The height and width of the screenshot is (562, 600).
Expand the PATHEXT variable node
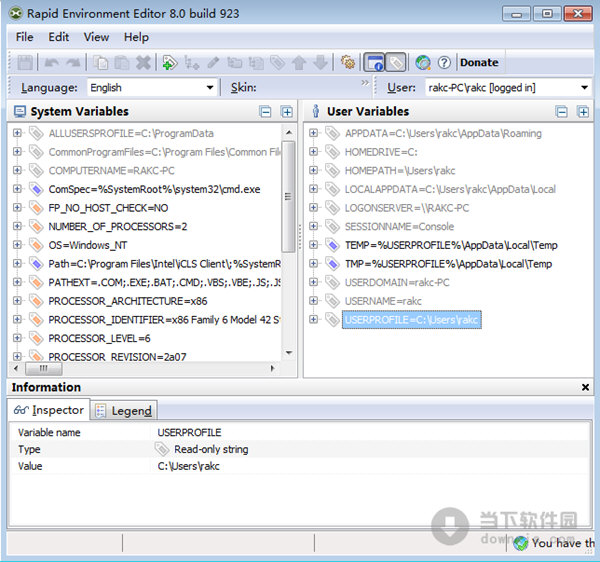click(17, 282)
